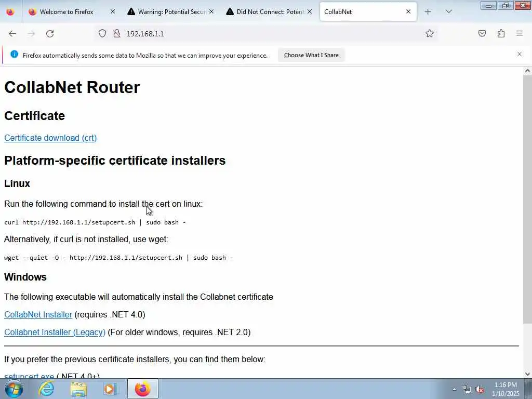This screenshot has height=399, width=532.
Task: Open Windows Explorer folder in taskbar
Action: coord(78,389)
